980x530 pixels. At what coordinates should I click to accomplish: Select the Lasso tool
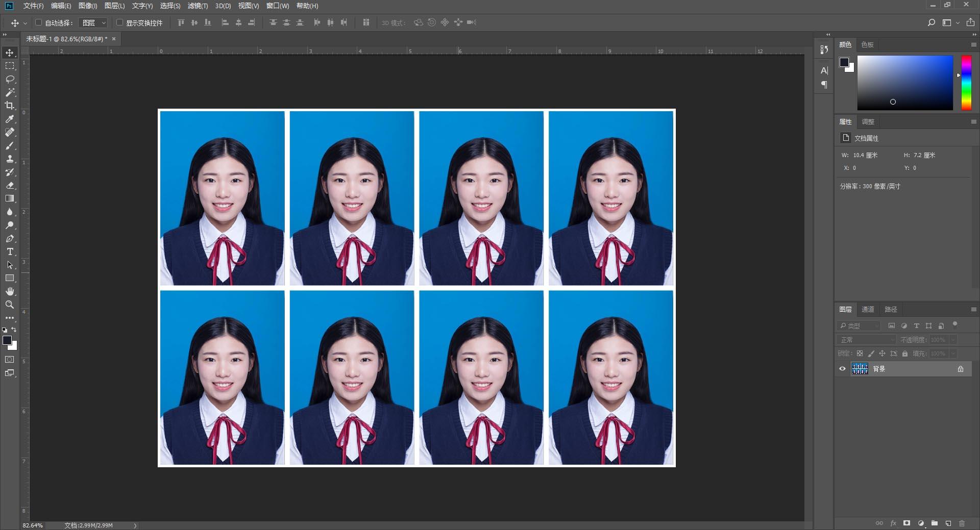click(10, 79)
